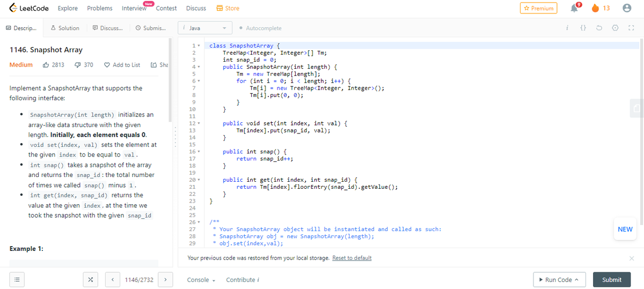Click the Share button
The height and width of the screenshot is (289, 644).
[x=160, y=65]
